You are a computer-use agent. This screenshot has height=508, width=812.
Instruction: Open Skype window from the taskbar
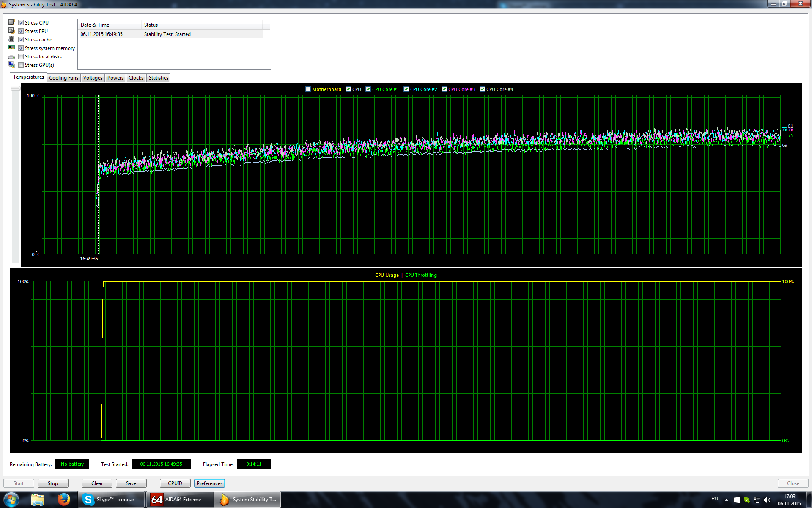coord(112,500)
